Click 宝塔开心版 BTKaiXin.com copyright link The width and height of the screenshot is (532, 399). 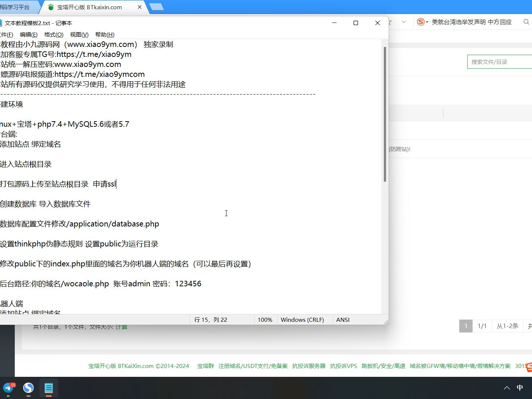coord(139,366)
